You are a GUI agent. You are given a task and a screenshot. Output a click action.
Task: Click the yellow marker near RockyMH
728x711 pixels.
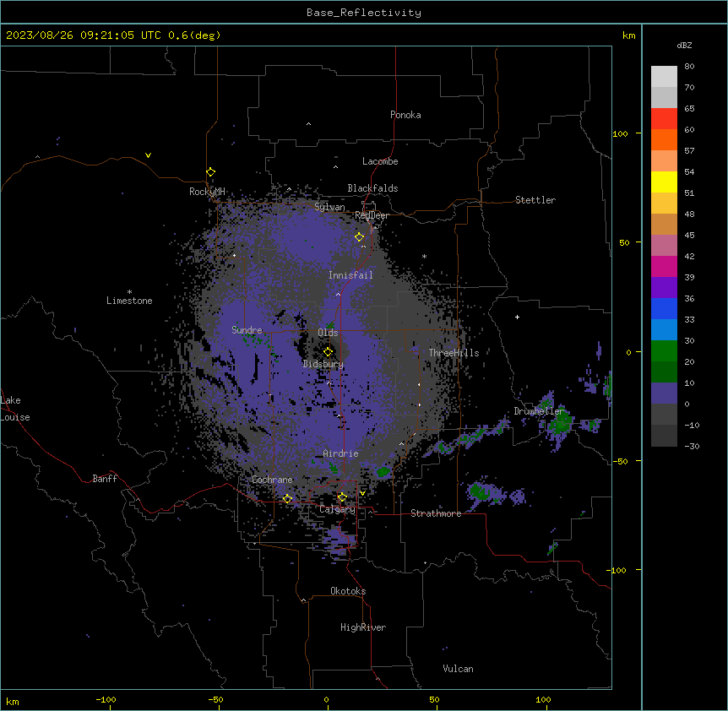point(211,172)
